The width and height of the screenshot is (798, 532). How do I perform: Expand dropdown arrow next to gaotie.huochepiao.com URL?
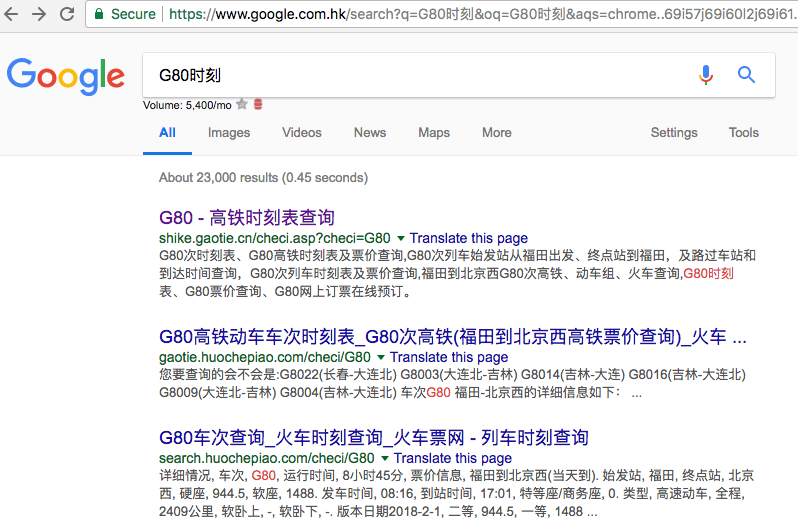pyautogui.click(x=381, y=357)
